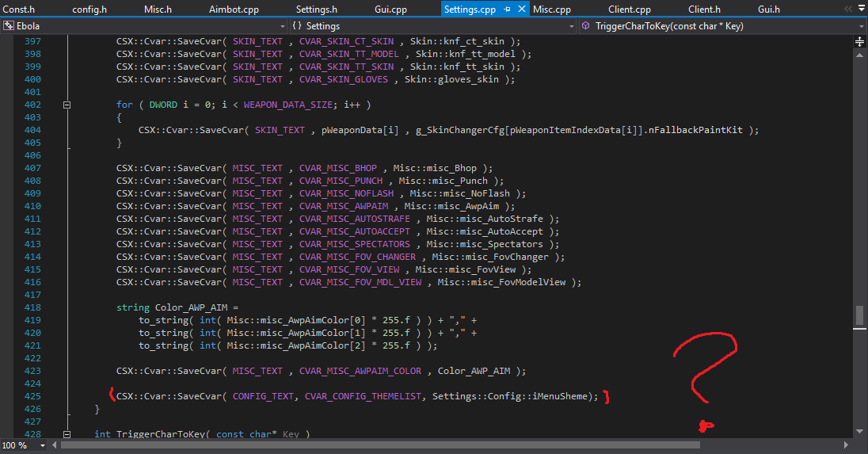The image size is (868, 454).
Task: Click the vertical scrollbar up arrow
Action: (859, 54)
